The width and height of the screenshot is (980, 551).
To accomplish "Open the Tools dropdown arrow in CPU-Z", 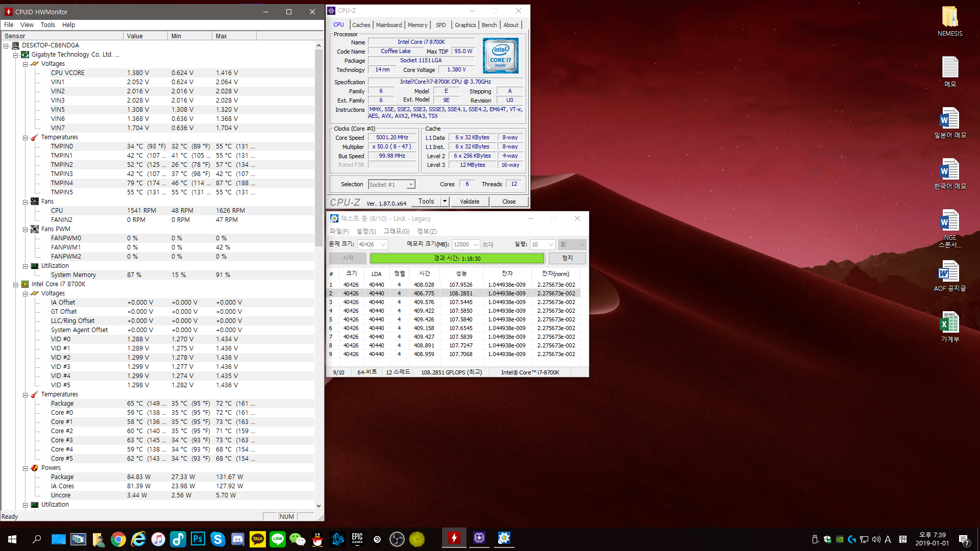I will click(445, 202).
